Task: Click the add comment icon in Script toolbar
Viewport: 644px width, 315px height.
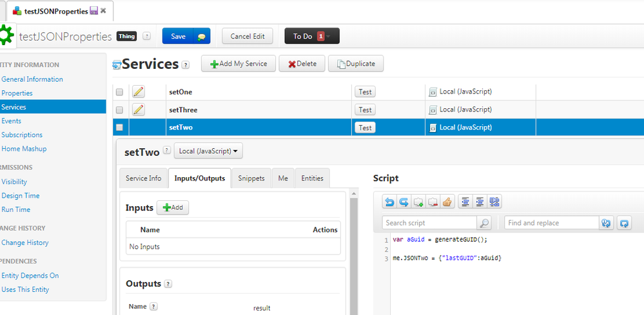Action: pos(418,202)
